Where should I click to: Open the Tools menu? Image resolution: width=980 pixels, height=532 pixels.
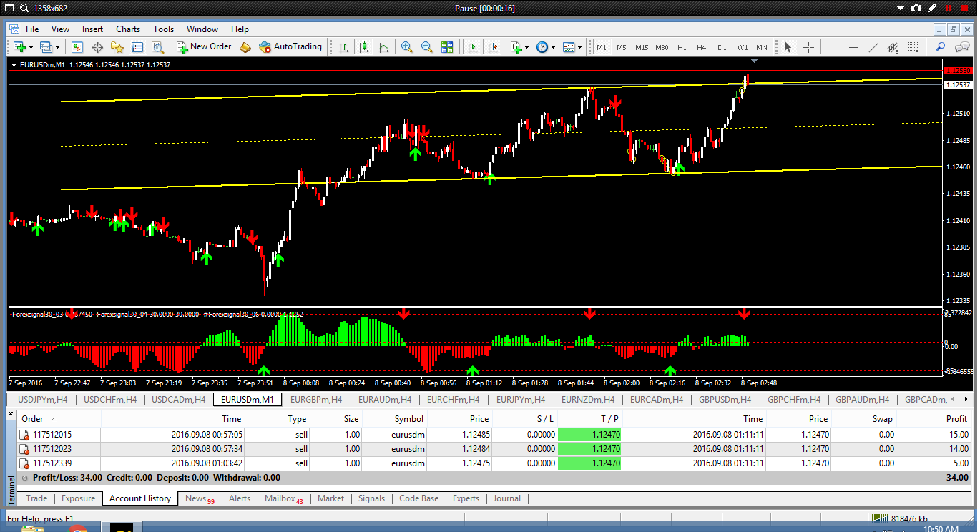tap(163, 29)
